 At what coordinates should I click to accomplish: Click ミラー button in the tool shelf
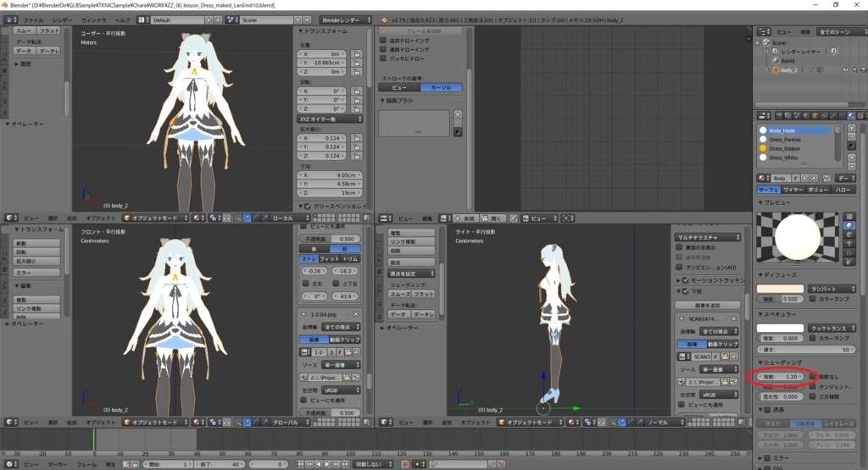[x=36, y=273]
